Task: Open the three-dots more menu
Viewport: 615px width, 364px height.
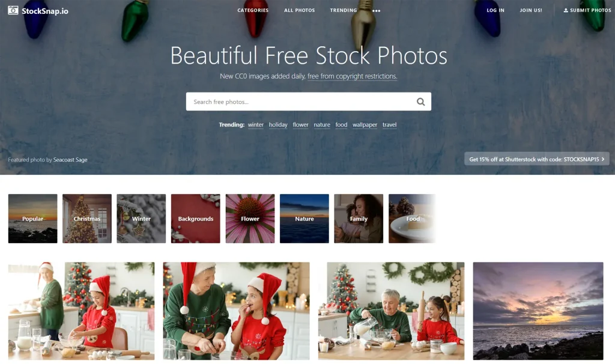Action: (x=376, y=11)
